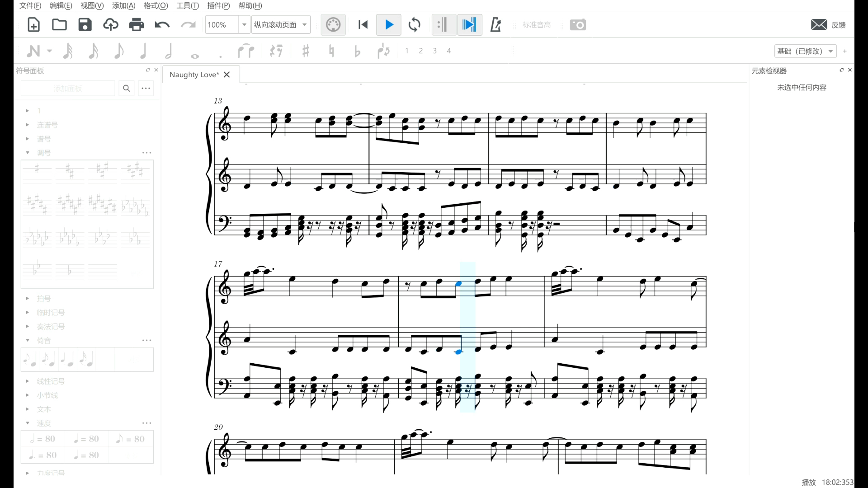Image resolution: width=868 pixels, height=488 pixels.
Task: Expand 谱号 palette
Action: click(28, 139)
